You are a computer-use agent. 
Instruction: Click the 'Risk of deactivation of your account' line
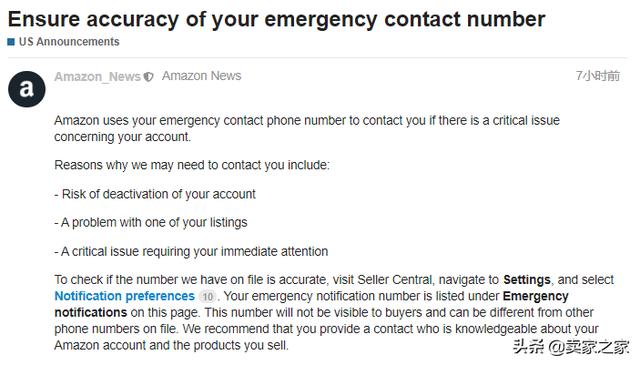pos(155,194)
